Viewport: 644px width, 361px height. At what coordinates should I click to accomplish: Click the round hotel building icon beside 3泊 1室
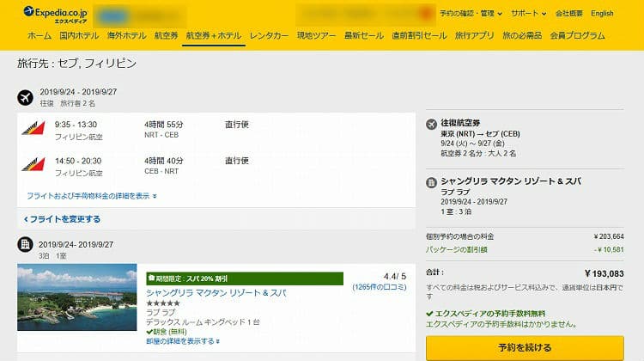(x=25, y=244)
